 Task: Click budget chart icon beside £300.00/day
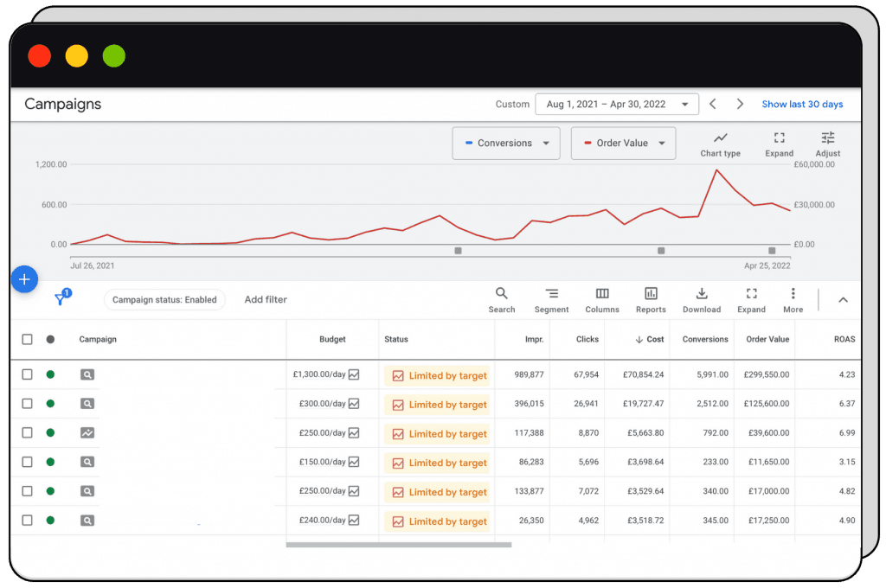pos(354,403)
